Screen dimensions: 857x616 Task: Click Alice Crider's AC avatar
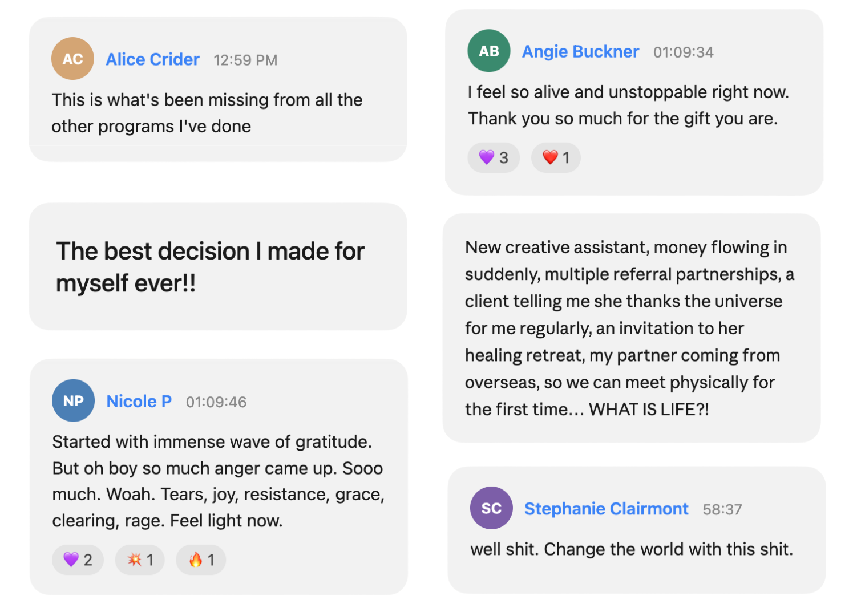coord(72,59)
